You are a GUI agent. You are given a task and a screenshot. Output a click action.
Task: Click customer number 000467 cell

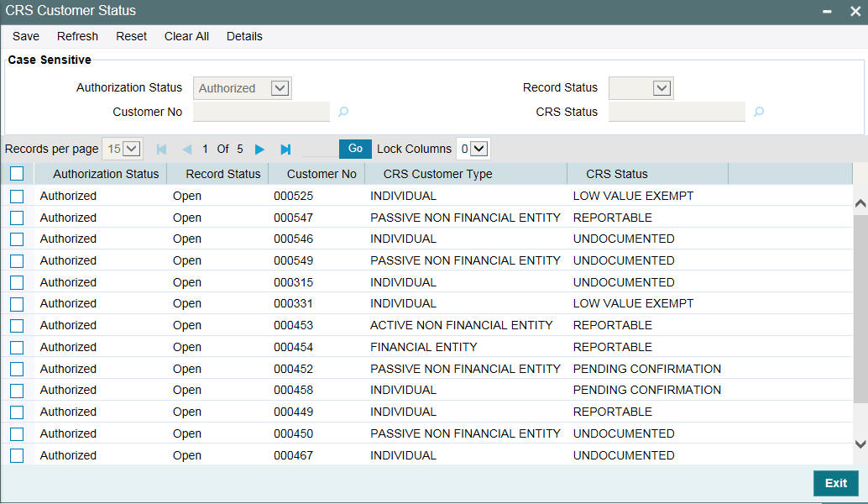click(x=294, y=455)
